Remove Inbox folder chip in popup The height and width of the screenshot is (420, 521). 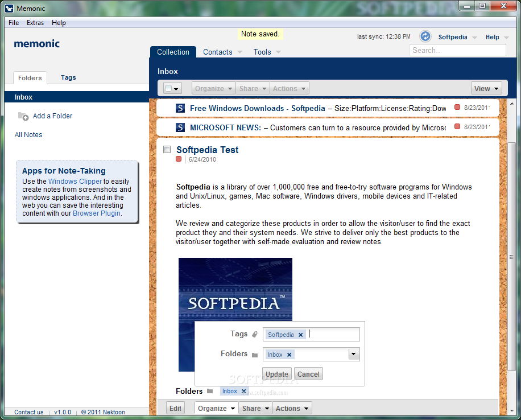coord(289,355)
